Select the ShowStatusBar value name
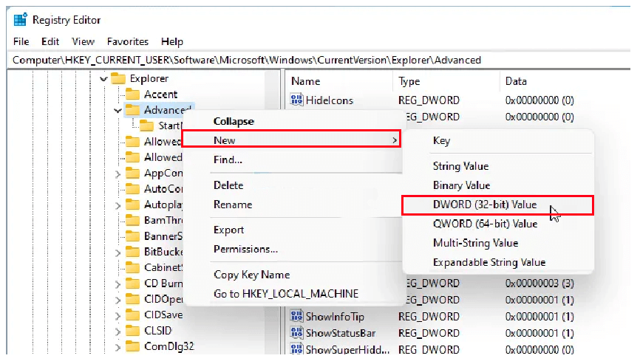Image resolution: width=640 pixels, height=364 pixels. tap(341, 333)
